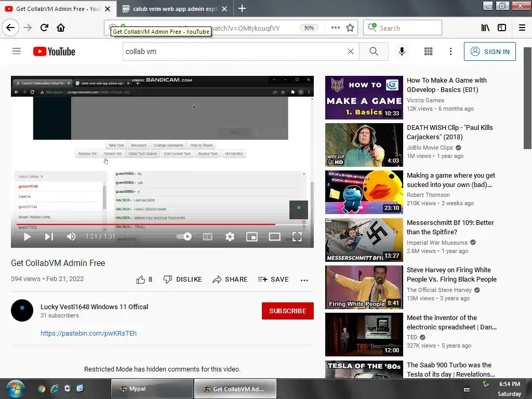The height and width of the screenshot is (399, 532).
Task: Open the Victris Games channel name
Action: click(425, 100)
